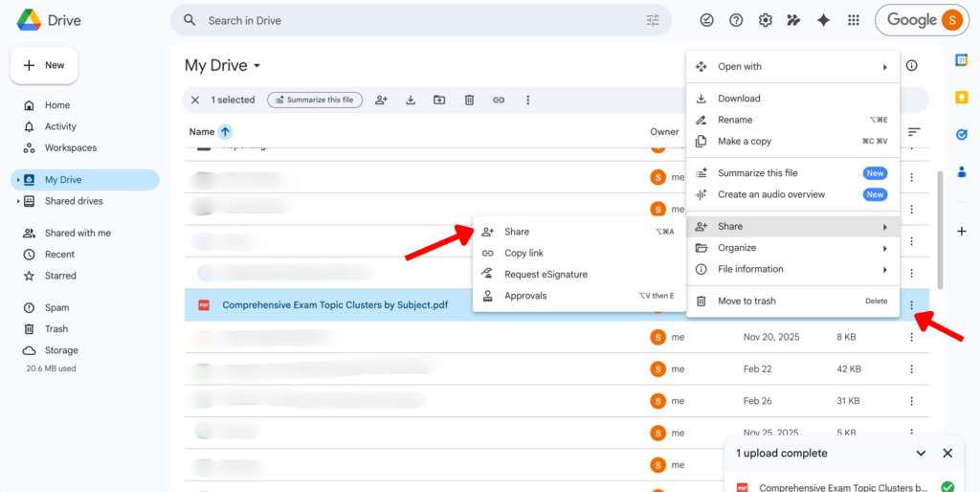
Task: Choose Approvals in the submenu
Action: pyautogui.click(x=579, y=296)
